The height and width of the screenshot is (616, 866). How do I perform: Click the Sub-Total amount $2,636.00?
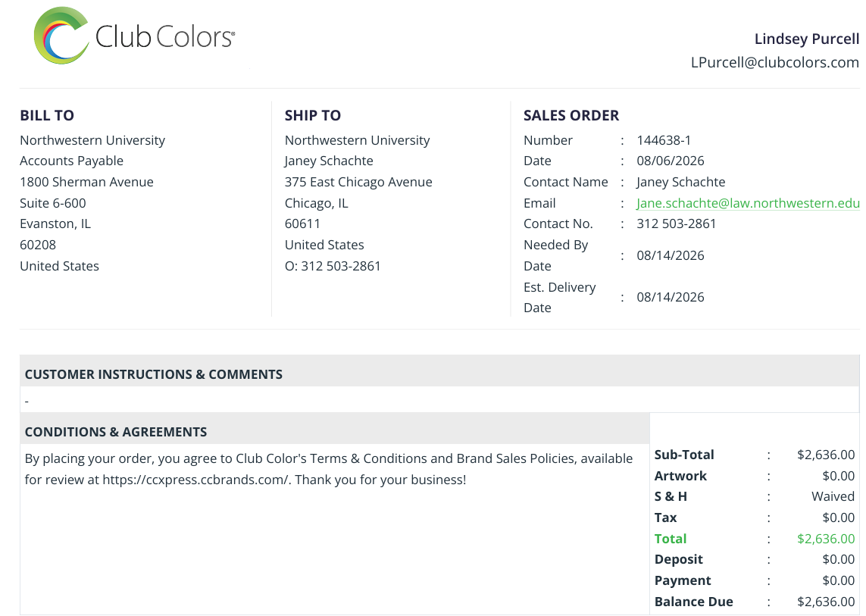click(x=826, y=455)
